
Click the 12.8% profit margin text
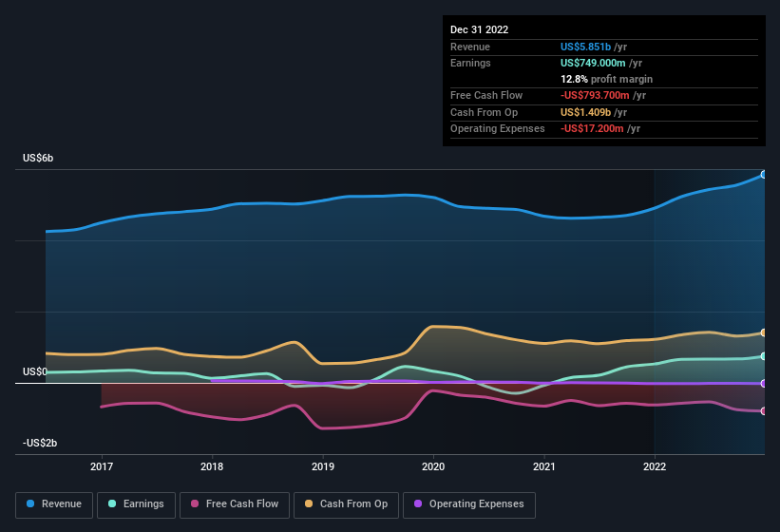[x=606, y=79]
